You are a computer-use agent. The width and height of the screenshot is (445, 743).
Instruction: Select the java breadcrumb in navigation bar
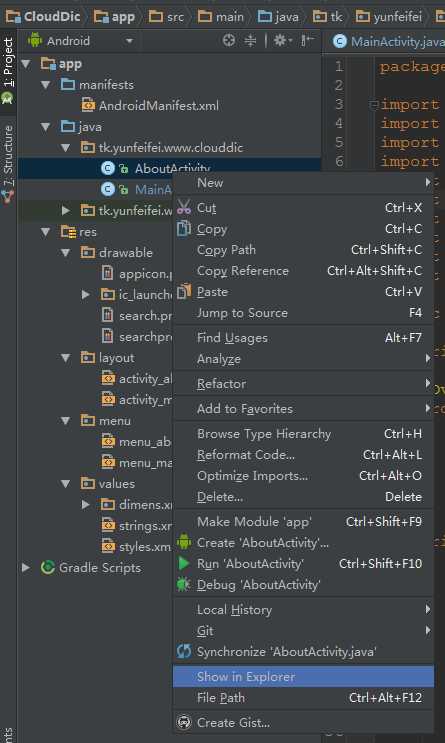point(278,17)
